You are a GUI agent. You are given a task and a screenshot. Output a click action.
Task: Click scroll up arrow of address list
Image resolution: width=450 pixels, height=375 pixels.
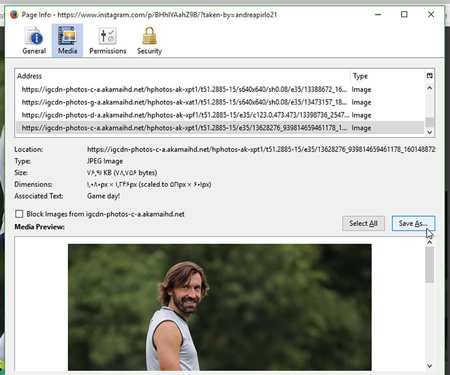click(430, 88)
